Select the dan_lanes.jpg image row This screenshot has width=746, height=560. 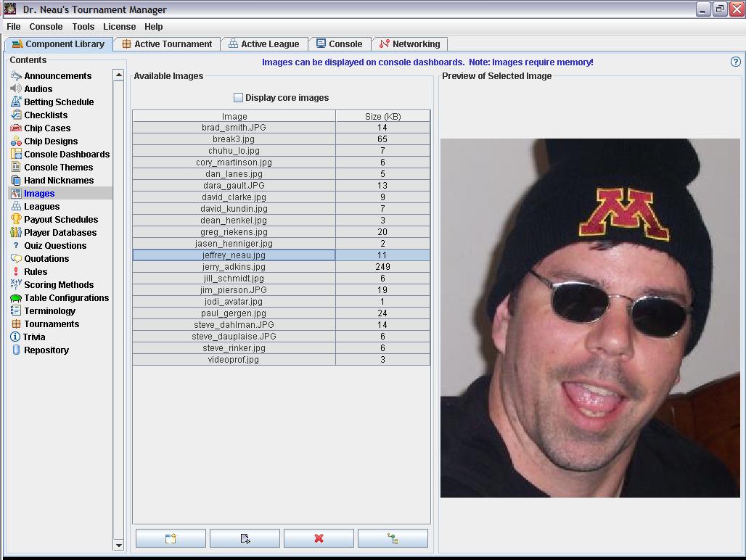[281, 174]
